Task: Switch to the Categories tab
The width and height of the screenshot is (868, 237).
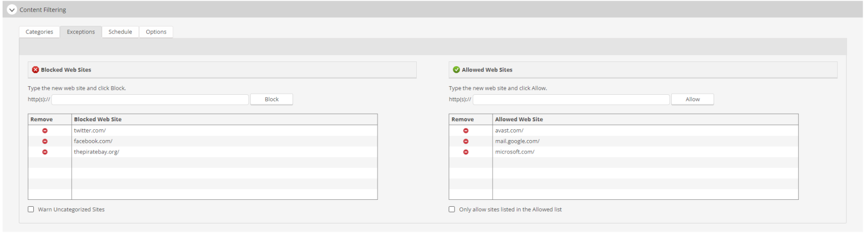Action: (39, 32)
